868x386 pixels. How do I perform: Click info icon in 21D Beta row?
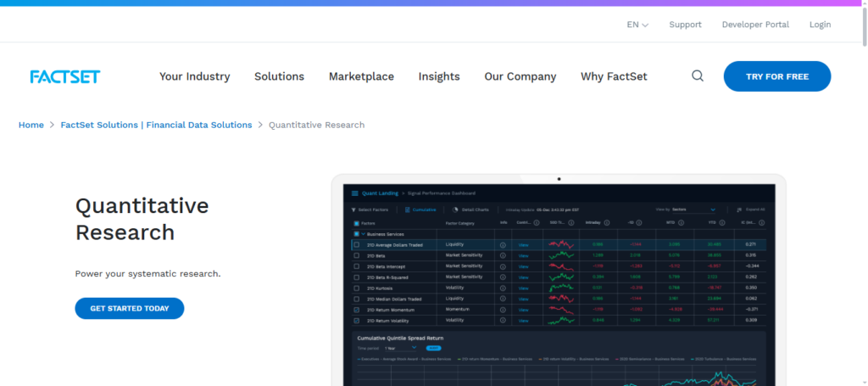(x=503, y=255)
